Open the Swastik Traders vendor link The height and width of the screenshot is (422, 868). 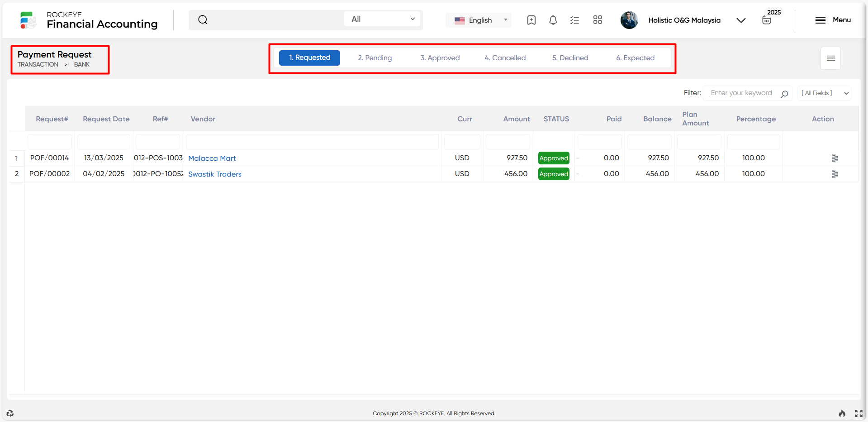[215, 174]
